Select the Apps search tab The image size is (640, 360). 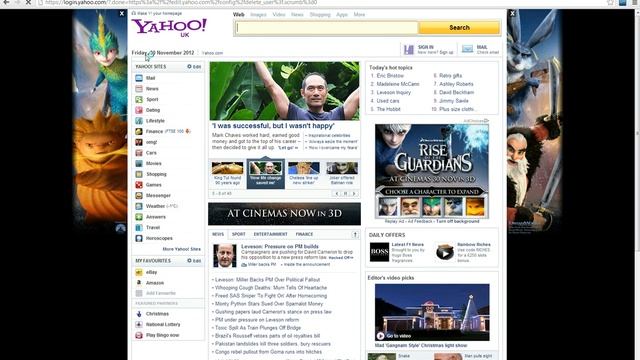(x=342, y=15)
